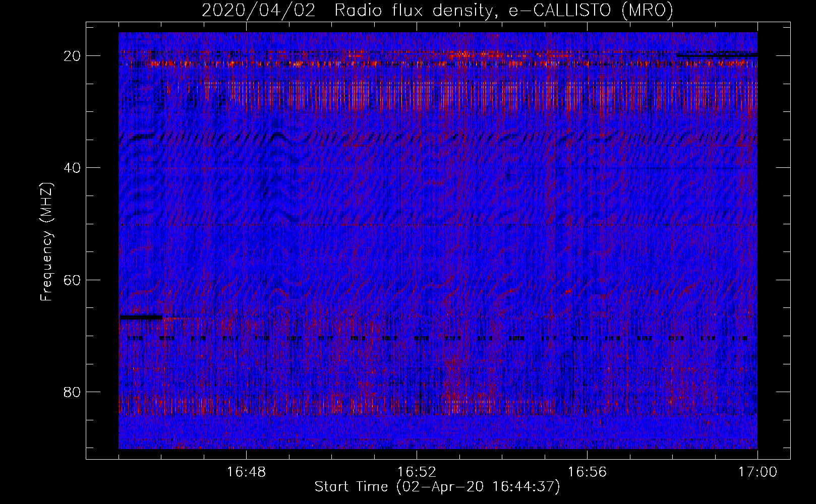Click the plot title '2020/04/02 Radio flux density'
Viewport: 816px width, 504px height.
pos(437,10)
